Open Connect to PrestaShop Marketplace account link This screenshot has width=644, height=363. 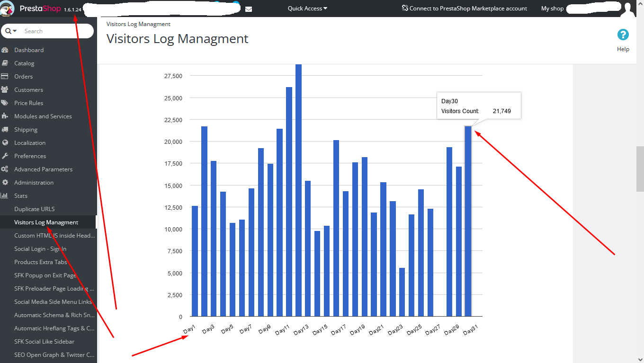pyautogui.click(x=464, y=9)
